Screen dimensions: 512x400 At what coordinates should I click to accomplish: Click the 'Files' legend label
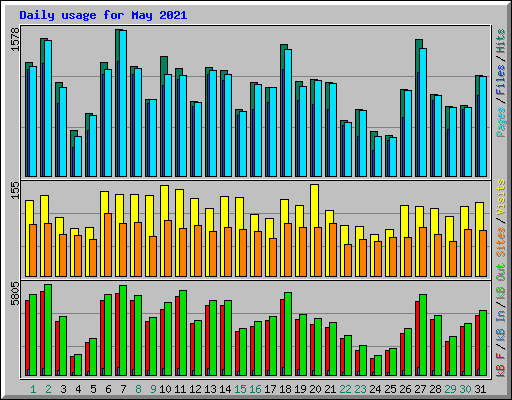501,80
